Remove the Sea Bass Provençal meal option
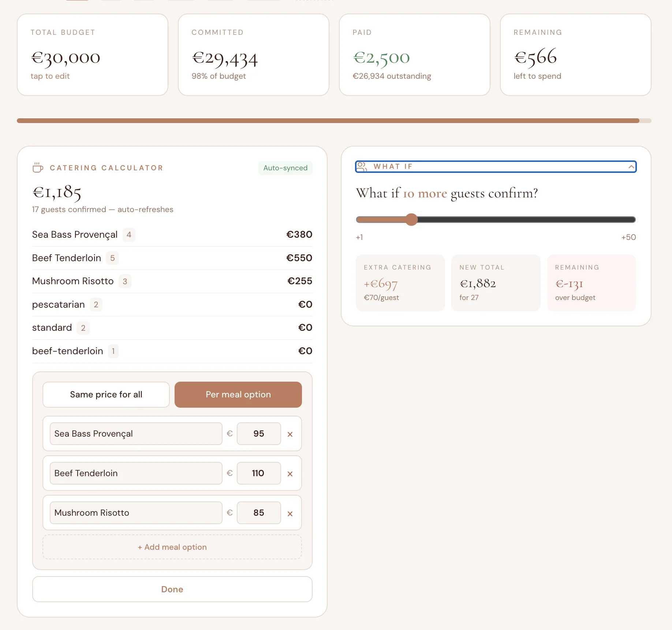The height and width of the screenshot is (630, 672). [290, 434]
